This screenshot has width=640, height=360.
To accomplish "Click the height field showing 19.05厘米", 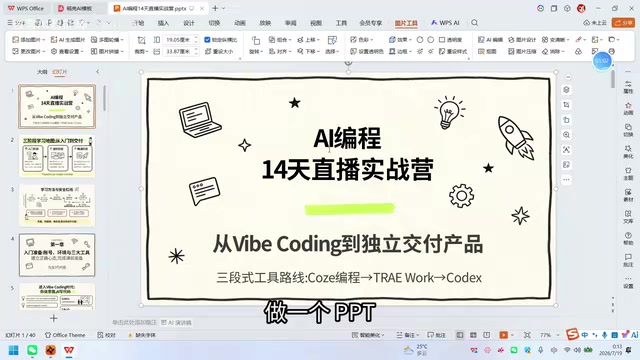I will point(178,40).
